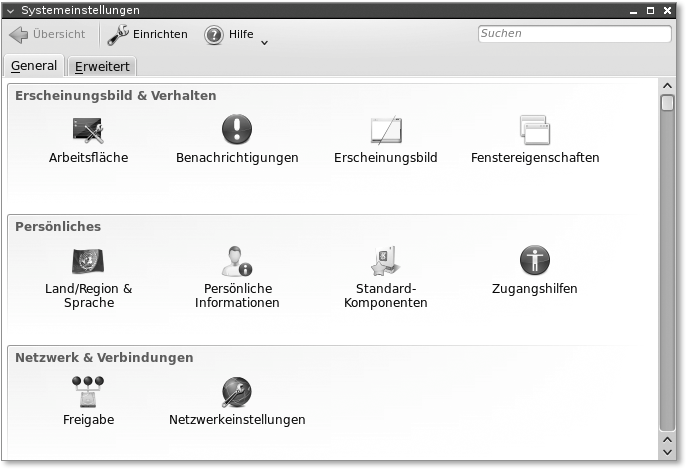Expand the toolbar overflow arrow next to Hilfe

[264, 42]
